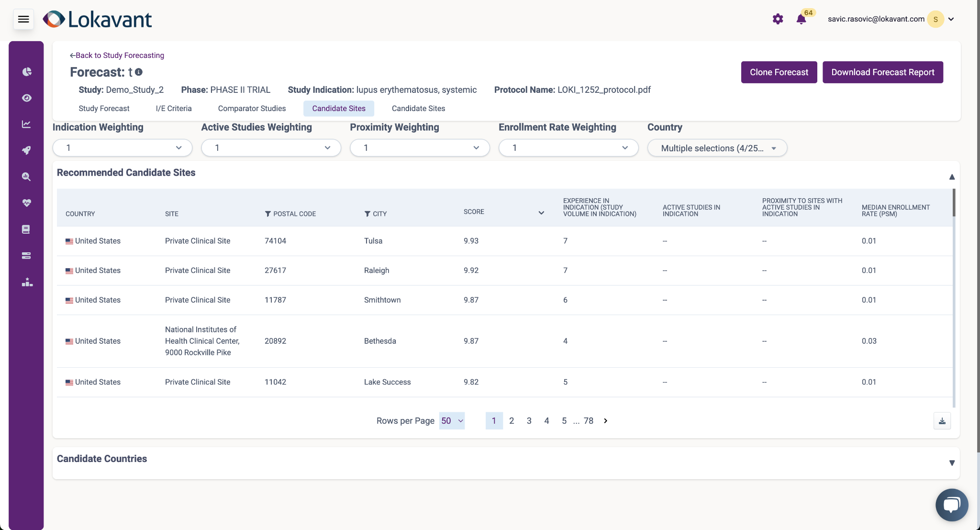Click Median Enrollment Rate column header
This screenshot has width=980, height=530.
point(896,211)
